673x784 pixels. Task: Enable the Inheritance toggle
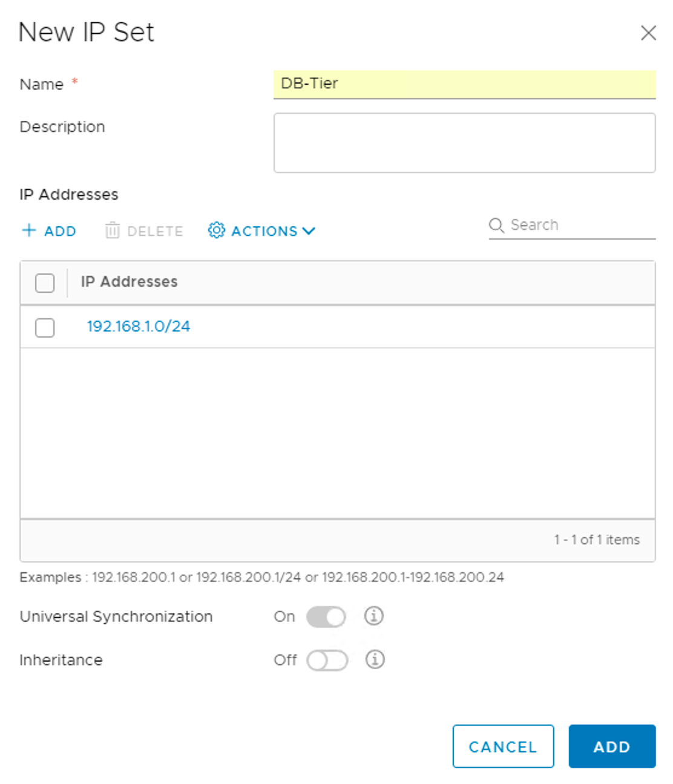click(x=327, y=660)
